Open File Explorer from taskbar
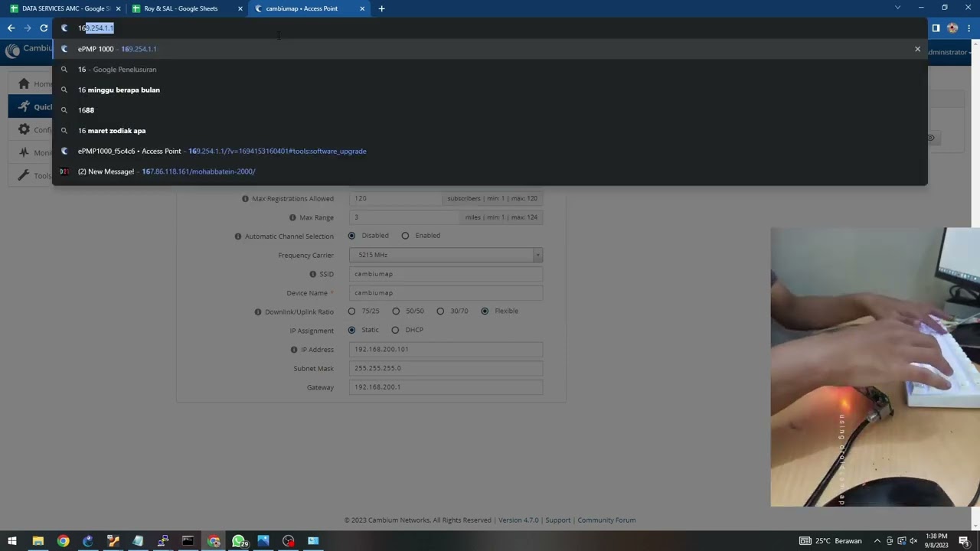The image size is (980, 551). coord(38,541)
